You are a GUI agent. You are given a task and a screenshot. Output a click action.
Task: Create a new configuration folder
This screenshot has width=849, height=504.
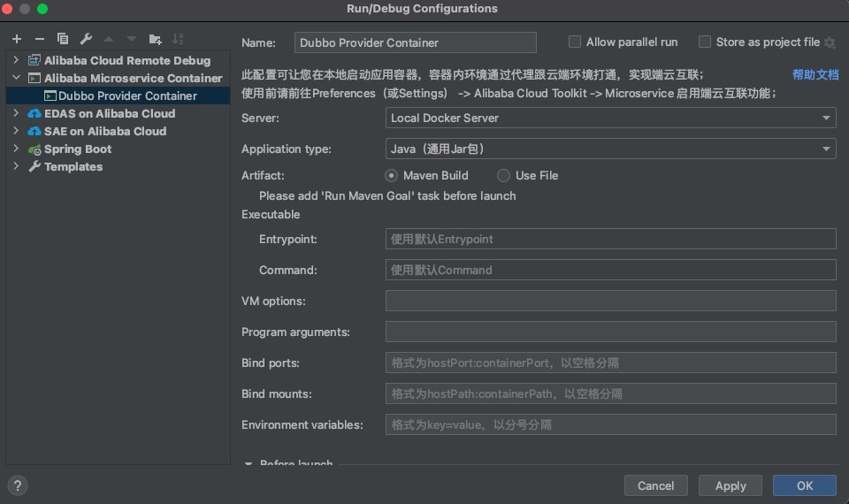pyautogui.click(x=156, y=39)
